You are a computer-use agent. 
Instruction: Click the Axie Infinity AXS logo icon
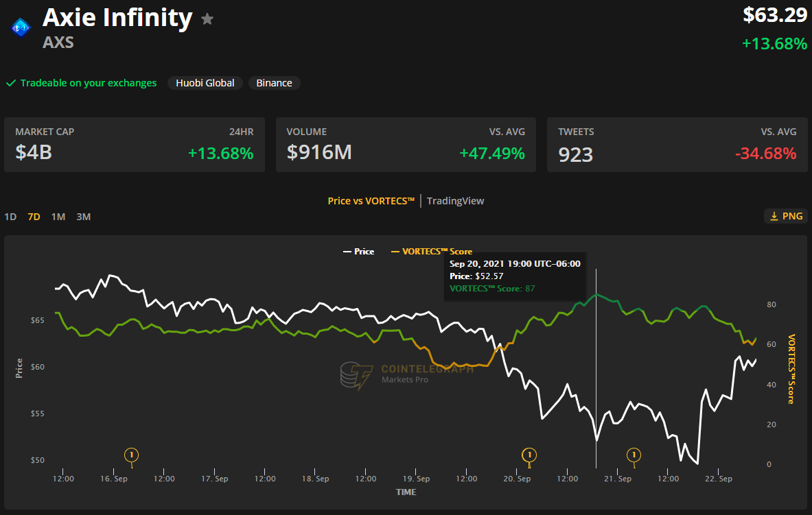(21, 27)
